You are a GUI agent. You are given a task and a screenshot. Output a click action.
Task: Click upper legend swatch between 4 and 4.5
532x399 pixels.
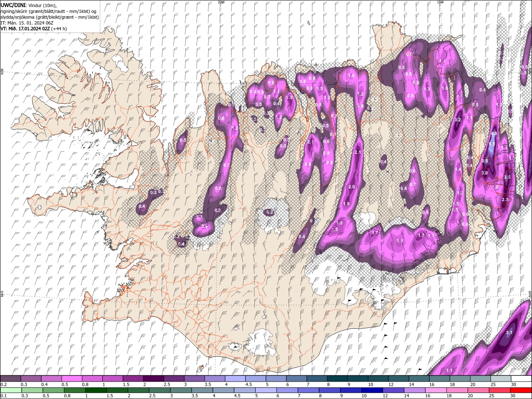tap(235, 379)
